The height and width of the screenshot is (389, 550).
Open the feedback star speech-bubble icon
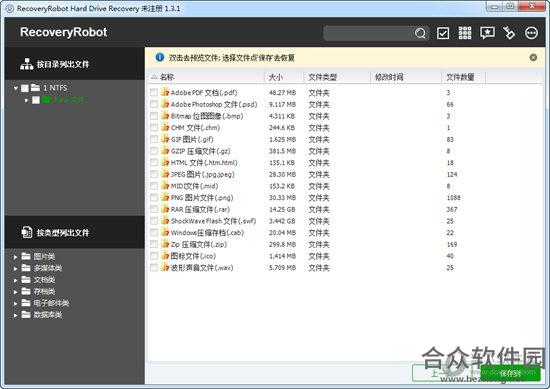pyautogui.click(x=487, y=33)
